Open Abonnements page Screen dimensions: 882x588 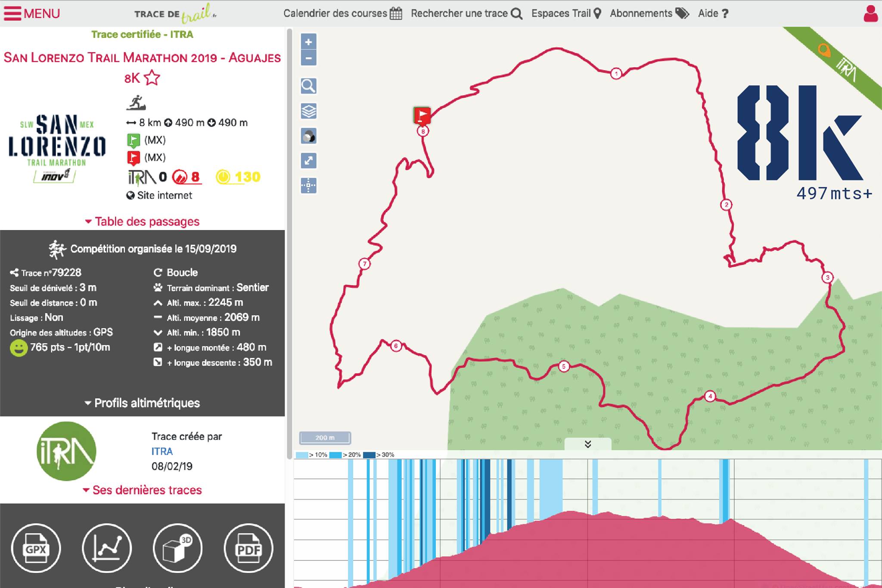[x=649, y=13]
